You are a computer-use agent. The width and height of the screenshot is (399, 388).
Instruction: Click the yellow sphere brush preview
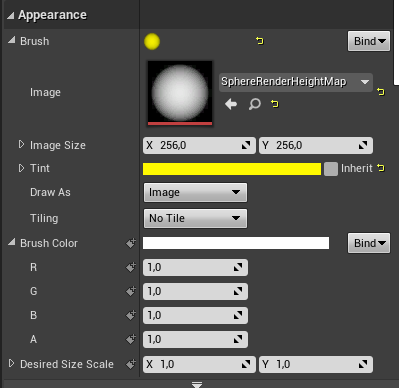click(x=152, y=42)
